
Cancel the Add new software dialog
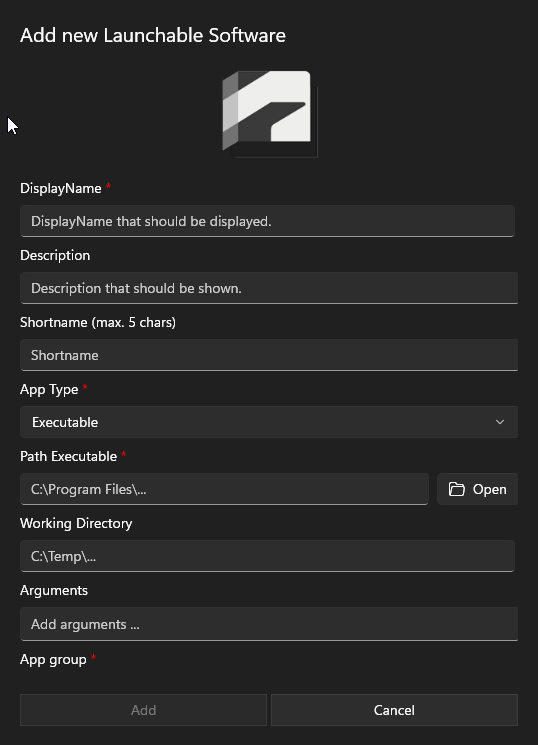pyautogui.click(x=394, y=710)
